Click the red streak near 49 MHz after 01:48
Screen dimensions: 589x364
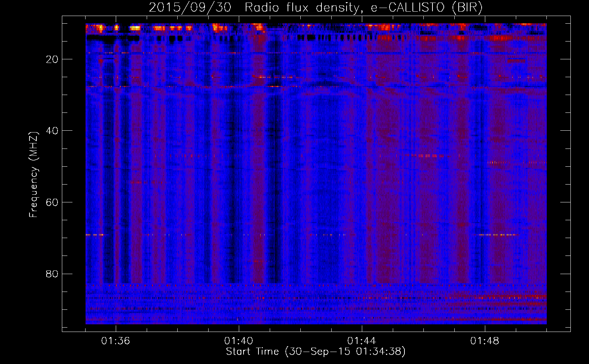[x=497, y=162]
